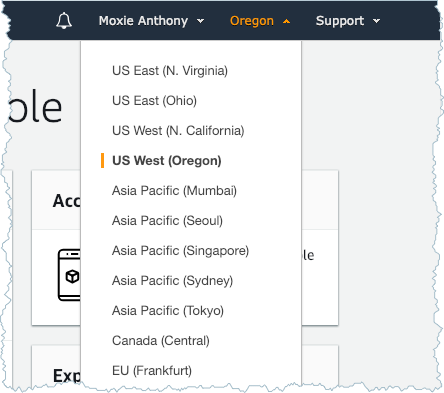
Task: Select the highlighted US West (Oregon) region
Action: 167,161
